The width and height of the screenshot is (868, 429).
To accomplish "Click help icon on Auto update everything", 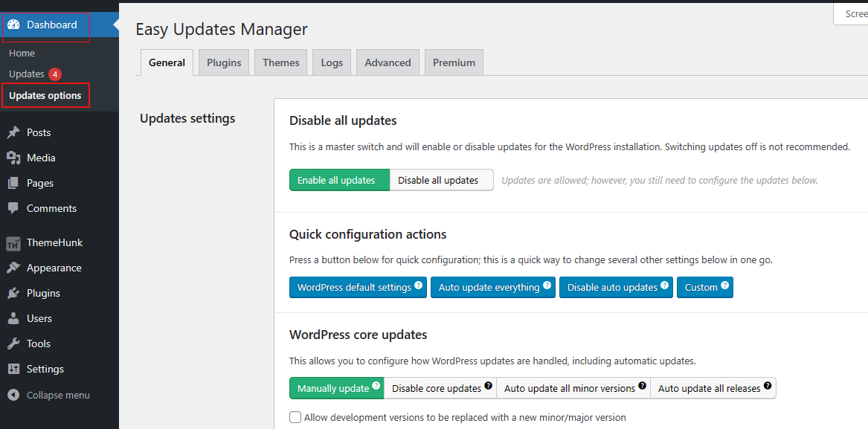I will (547, 286).
